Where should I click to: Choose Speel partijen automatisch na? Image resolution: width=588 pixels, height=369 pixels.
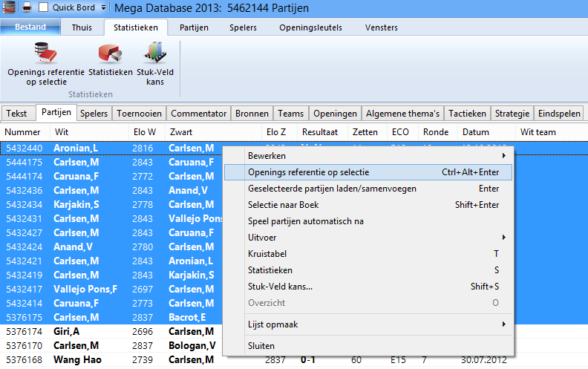tap(368, 221)
